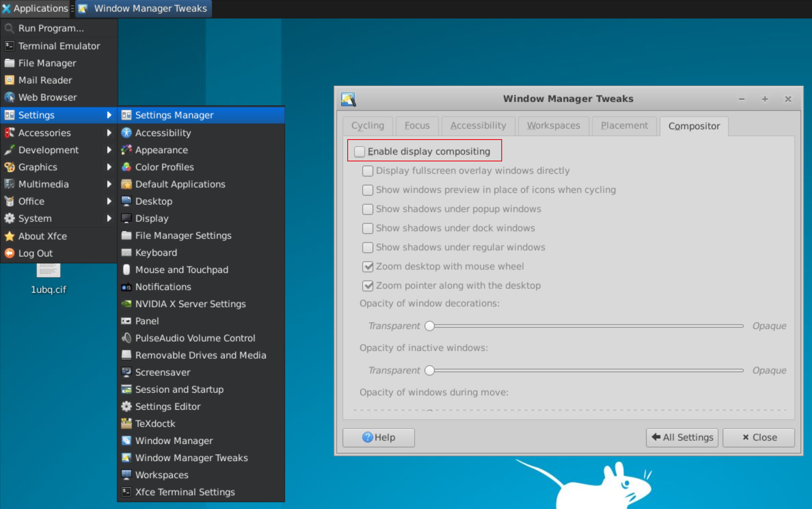Click the All Settings button
812x509 pixels.
click(x=682, y=437)
